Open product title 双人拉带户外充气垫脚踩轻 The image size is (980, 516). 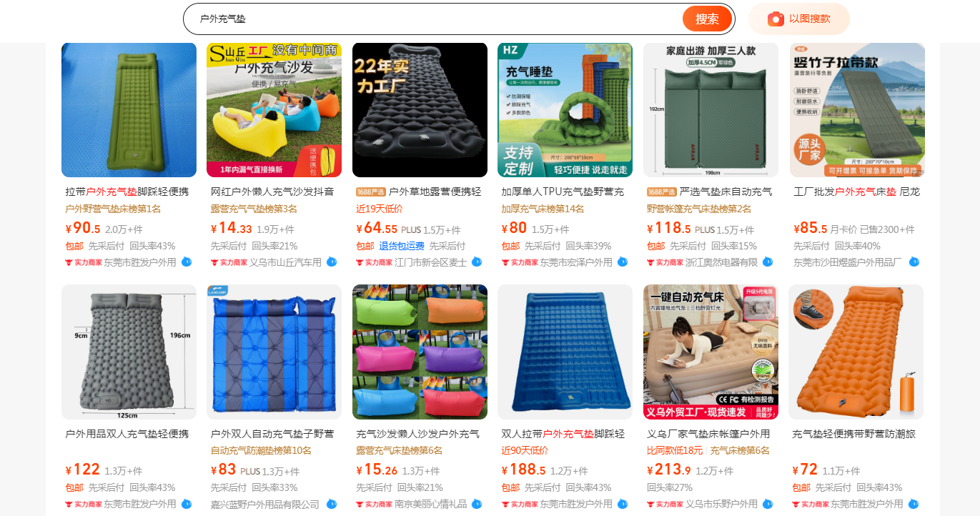point(563,434)
